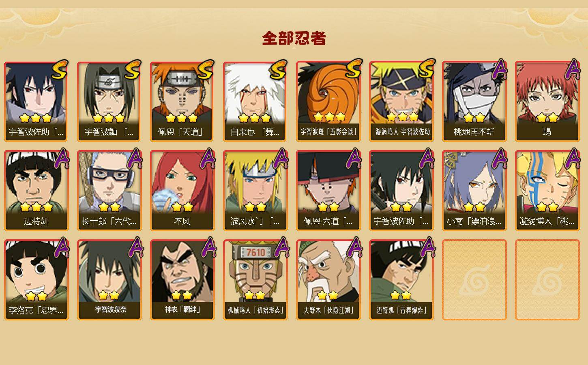This screenshot has width=588, height=365.
Task: Select the 机械鸣人「初始形态」card
Action: [x=255, y=280]
